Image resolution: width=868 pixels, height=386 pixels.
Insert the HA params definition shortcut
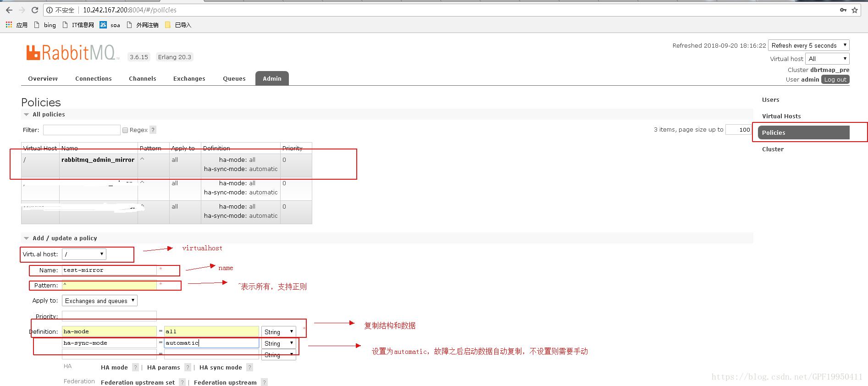point(164,368)
